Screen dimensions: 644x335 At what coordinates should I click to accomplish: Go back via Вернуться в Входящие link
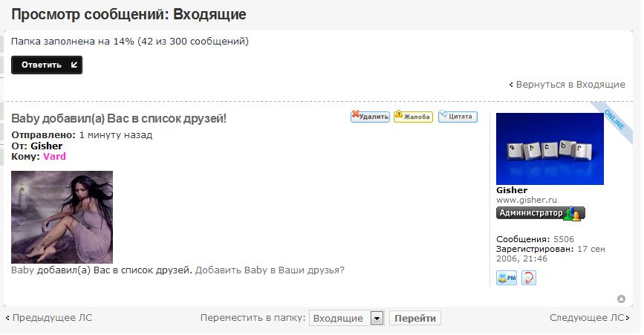[x=570, y=85]
